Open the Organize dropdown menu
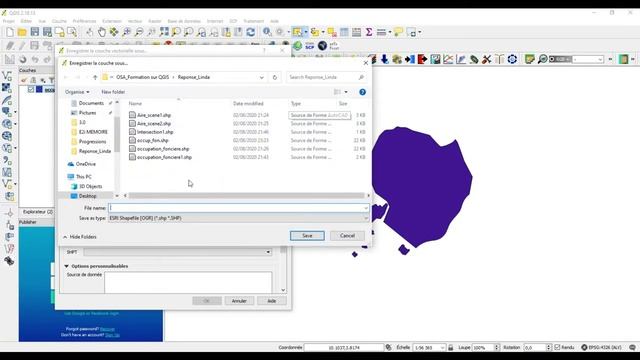The width and height of the screenshot is (640, 360). tap(77, 92)
